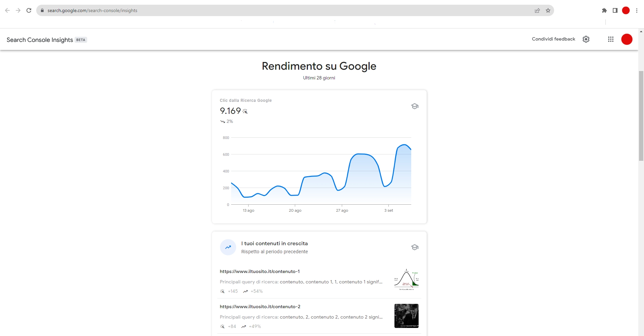
Task: Click the dark photo thumbnail for contenuto-2
Action: 407,316
